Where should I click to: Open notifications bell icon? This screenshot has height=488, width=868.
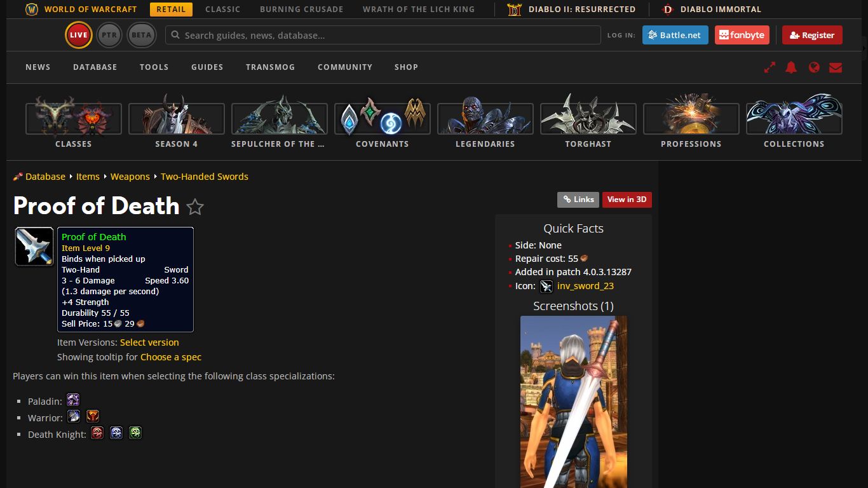791,67
